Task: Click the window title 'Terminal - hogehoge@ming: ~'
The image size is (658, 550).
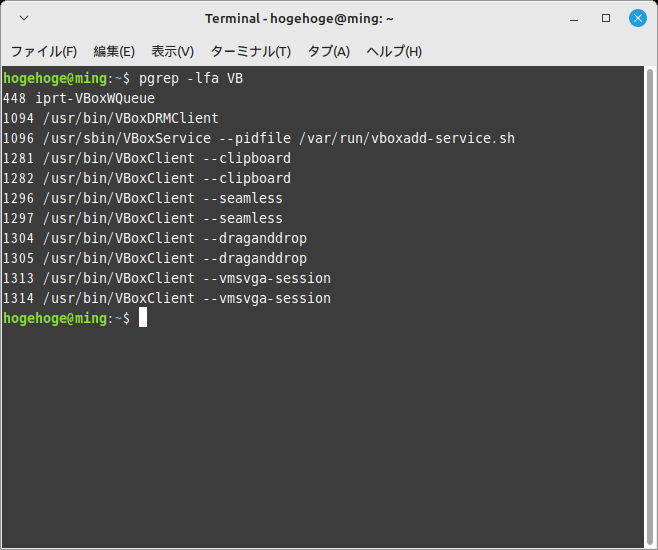Action: click(299, 19)
